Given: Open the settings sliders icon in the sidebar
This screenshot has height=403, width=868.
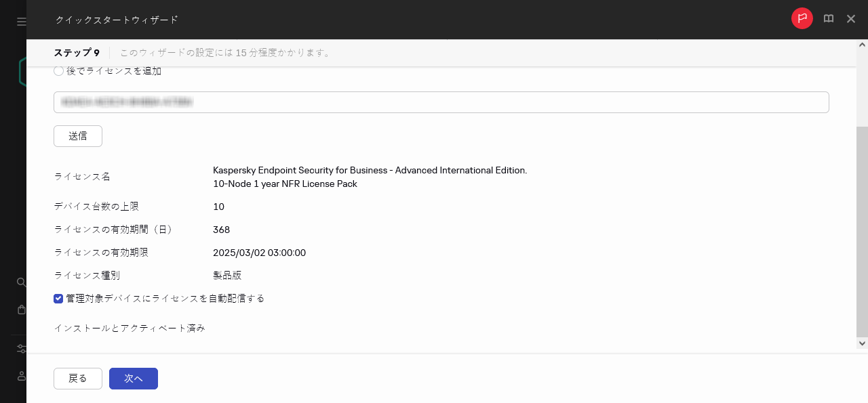Looking at the screenshot, I should (21, 348).
